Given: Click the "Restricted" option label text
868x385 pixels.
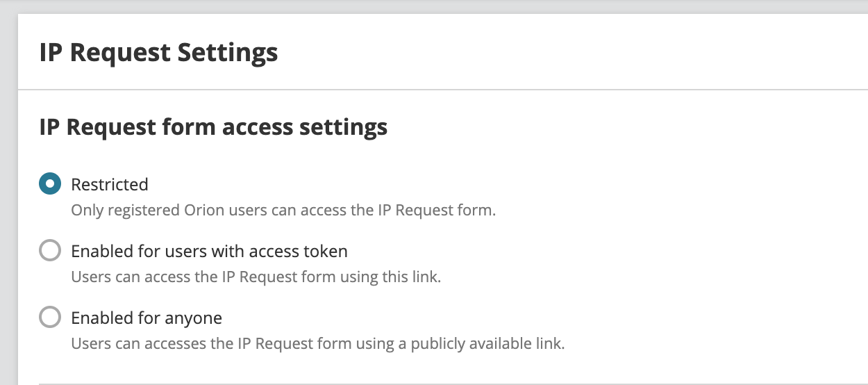Looking at the screenshot, I should [x=110, y=184].
